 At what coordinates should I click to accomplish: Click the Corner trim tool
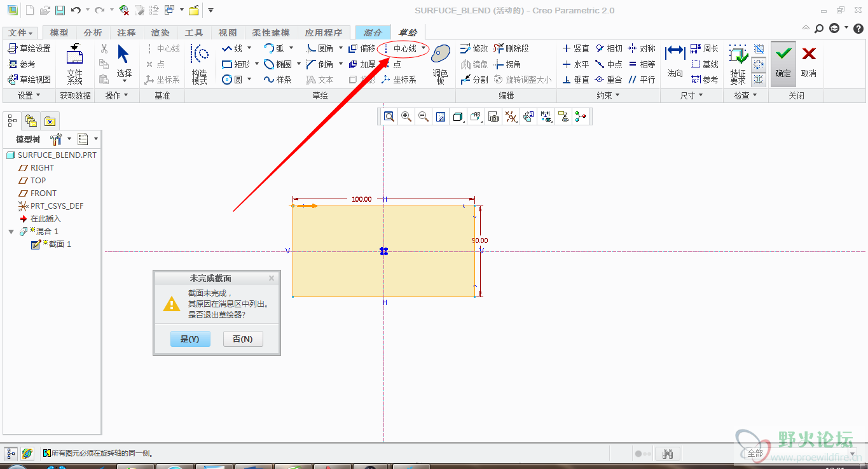[x=507, y=64]
